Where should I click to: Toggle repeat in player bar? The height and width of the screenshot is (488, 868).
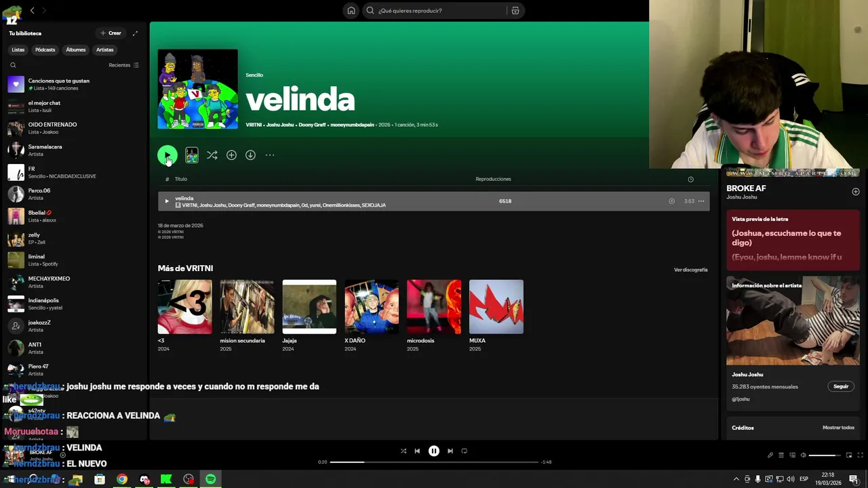[465, 451]
